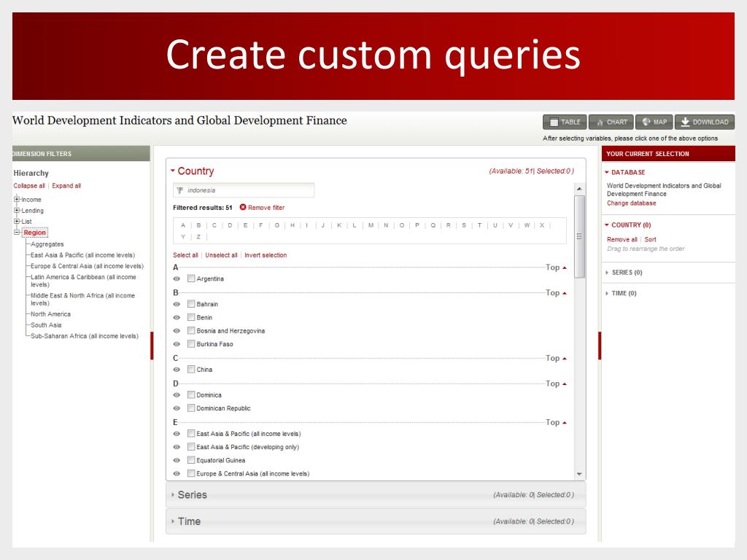
Task: Collapse the DATABASE selection panel
Action: coord(607,172)
